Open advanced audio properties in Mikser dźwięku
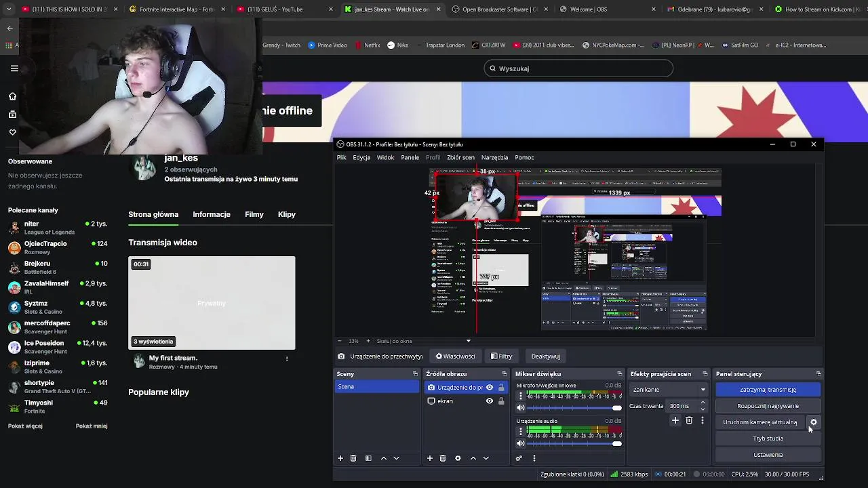This screenshot has height=488, width=868. click(x=519, y=458)
